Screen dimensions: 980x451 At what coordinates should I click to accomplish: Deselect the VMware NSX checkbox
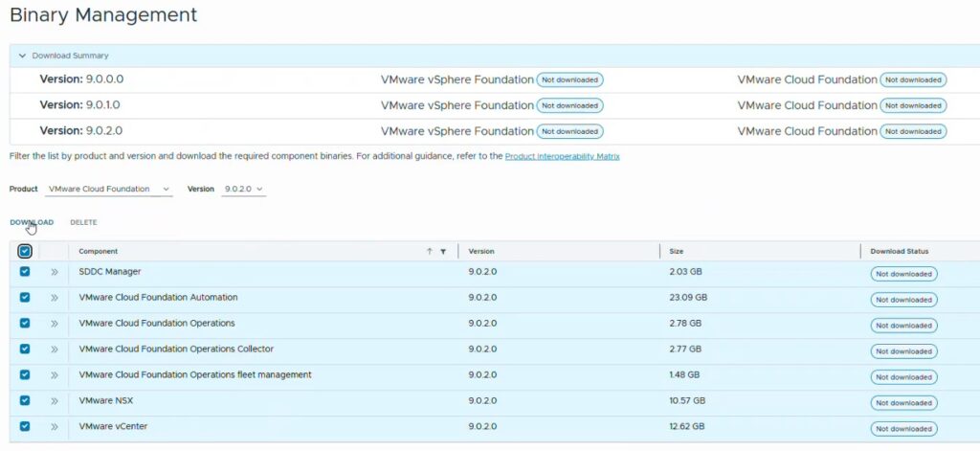[25, 401]
